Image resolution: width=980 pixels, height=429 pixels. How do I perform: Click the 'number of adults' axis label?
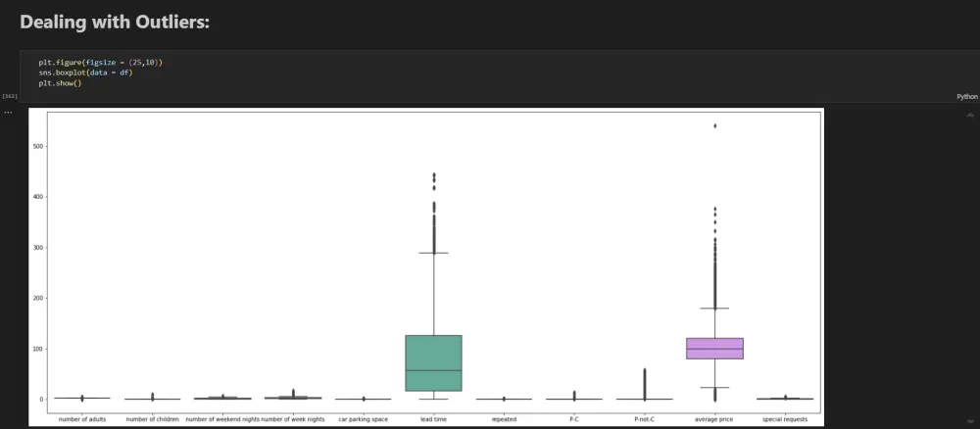82,419
